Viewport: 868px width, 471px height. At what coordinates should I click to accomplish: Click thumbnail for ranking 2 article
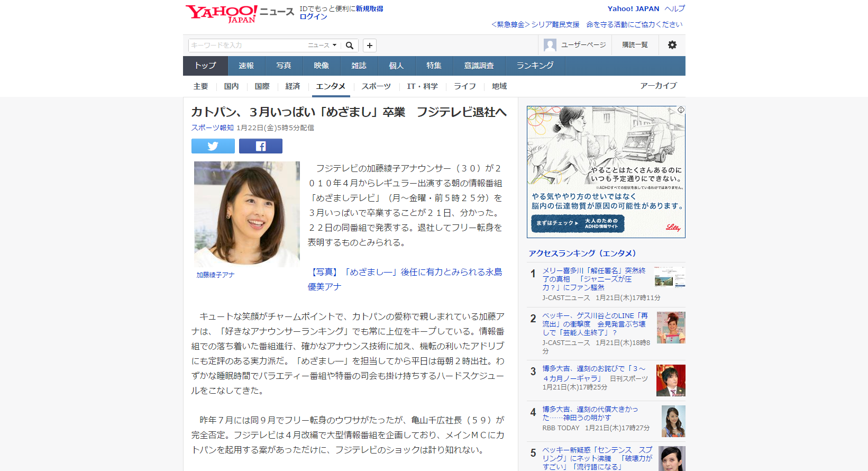point(671,328)
